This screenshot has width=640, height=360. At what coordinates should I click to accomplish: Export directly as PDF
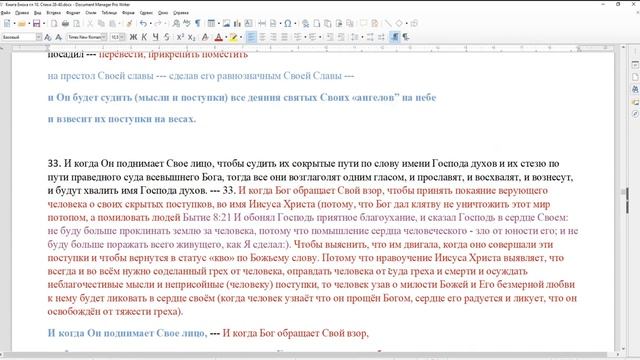click(x=54, y=23)
